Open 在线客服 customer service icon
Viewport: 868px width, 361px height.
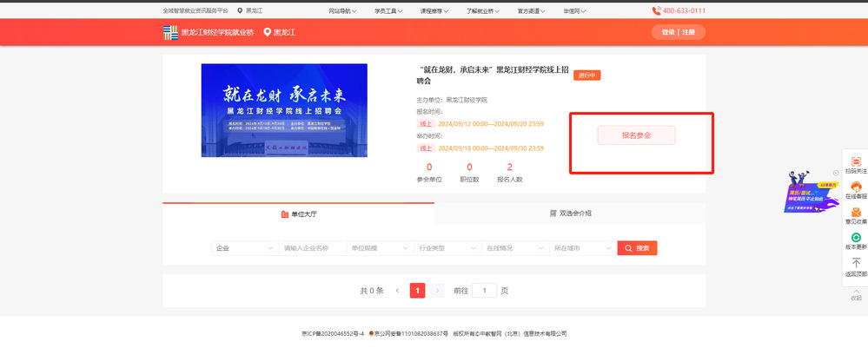point(855,187)
